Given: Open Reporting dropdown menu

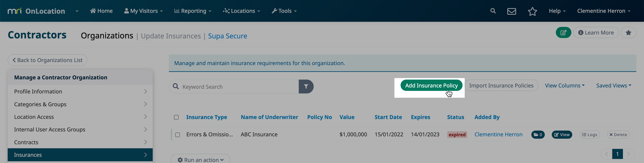Looking at the screenshot, I should coord(193,11).
